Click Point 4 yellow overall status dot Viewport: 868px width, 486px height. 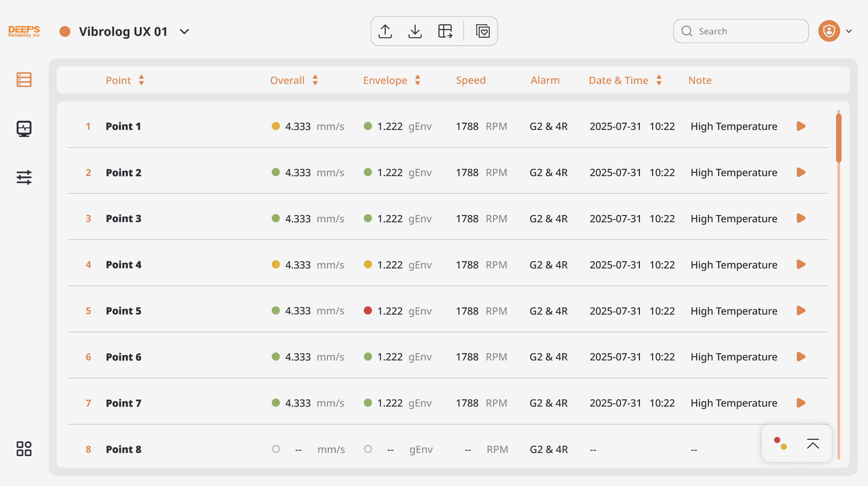coord(276,264)
